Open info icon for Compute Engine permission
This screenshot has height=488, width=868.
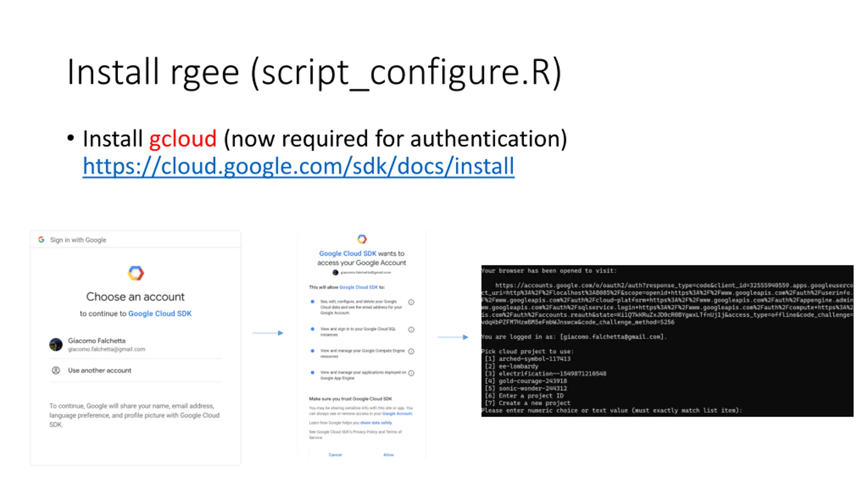point(411,351)
